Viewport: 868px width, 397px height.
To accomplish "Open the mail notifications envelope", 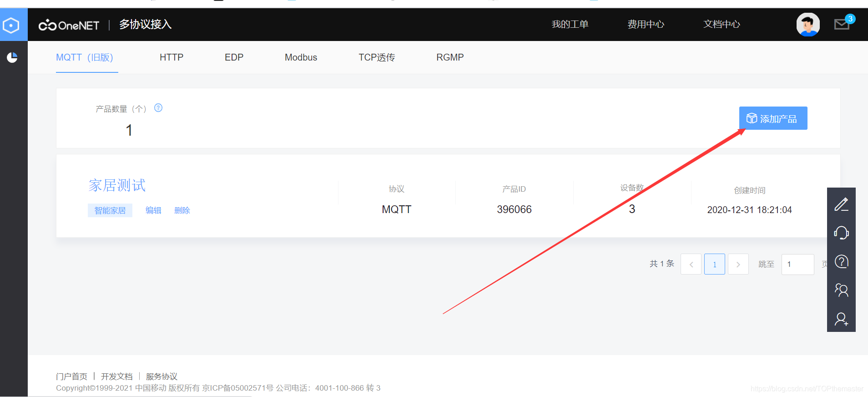I will (x=842, y=24).
